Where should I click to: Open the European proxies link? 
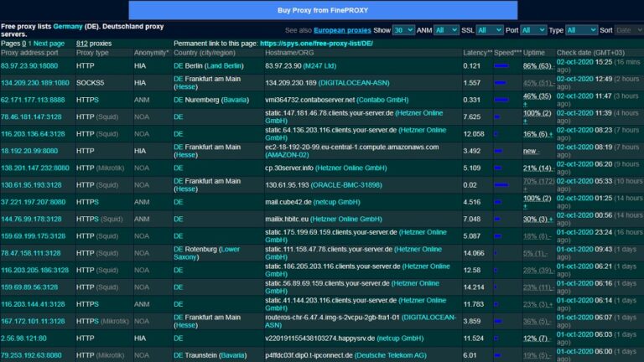[x=342, y=30]
